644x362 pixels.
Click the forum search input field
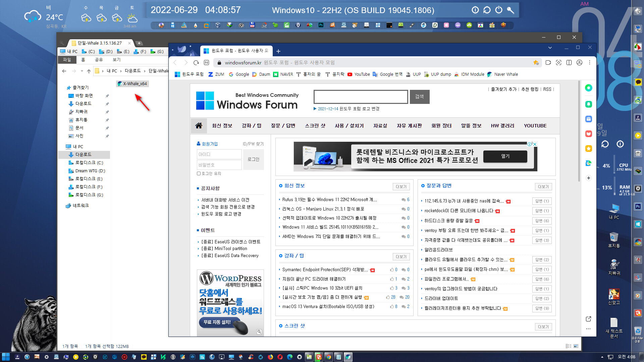point(361,97)
